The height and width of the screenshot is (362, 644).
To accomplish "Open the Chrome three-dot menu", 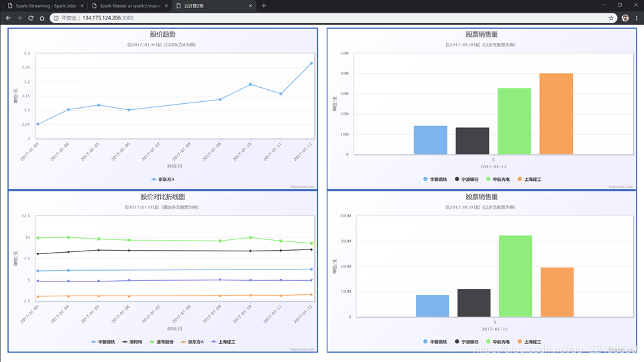I will 637,18.
